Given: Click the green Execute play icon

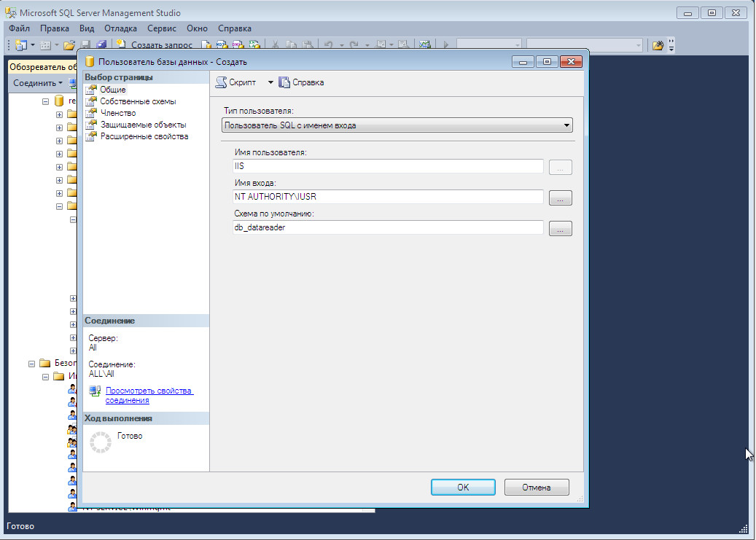Looking at the screenshot, I should (x=446, y=45).
